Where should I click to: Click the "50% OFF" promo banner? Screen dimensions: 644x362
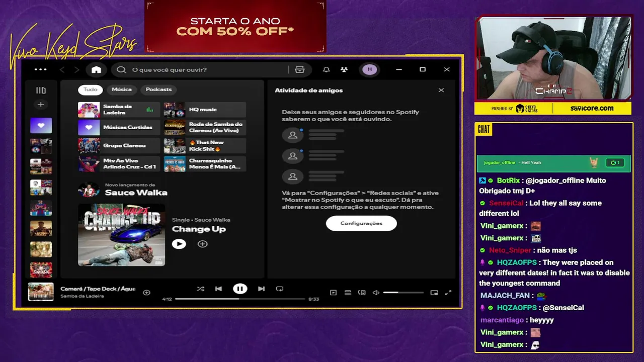click(x=235, y=26)
